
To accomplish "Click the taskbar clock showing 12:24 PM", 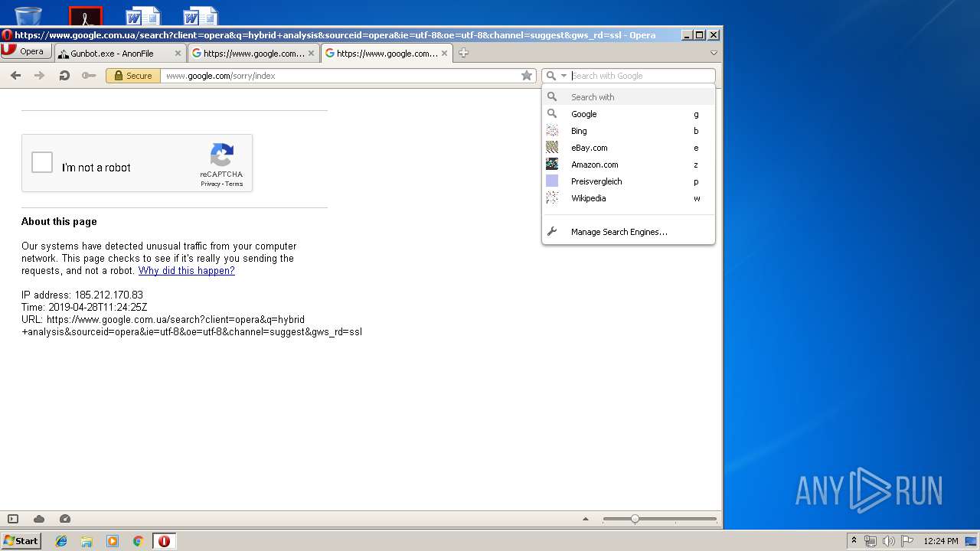I will (941, 541).
